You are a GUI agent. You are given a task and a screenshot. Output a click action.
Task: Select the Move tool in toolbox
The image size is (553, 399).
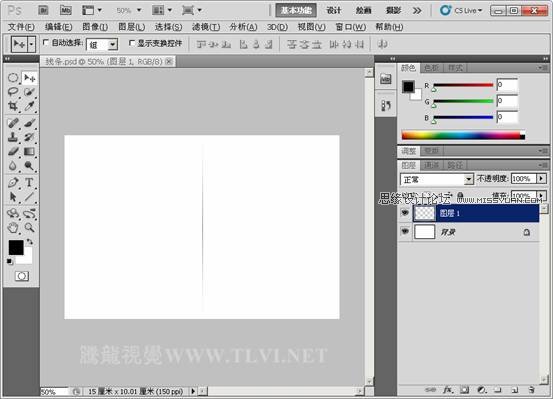point(29,78)
